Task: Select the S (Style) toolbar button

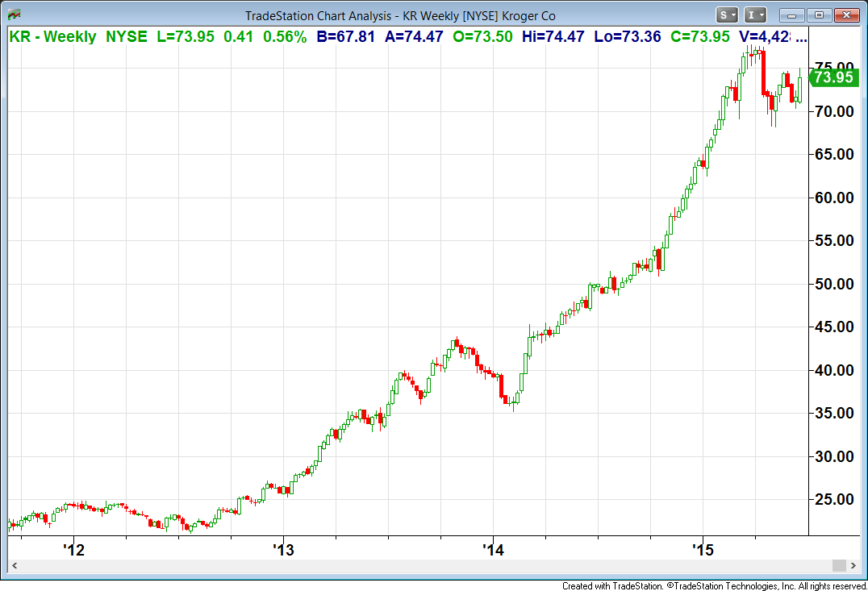Action: tap(722, 15)
